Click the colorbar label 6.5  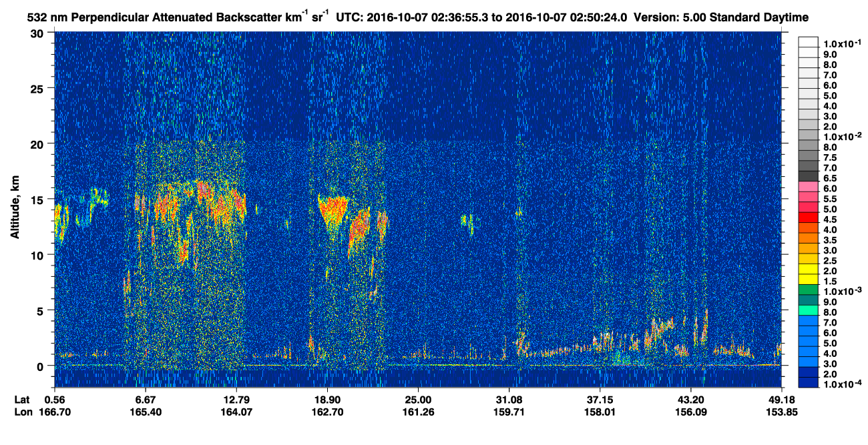831,178
